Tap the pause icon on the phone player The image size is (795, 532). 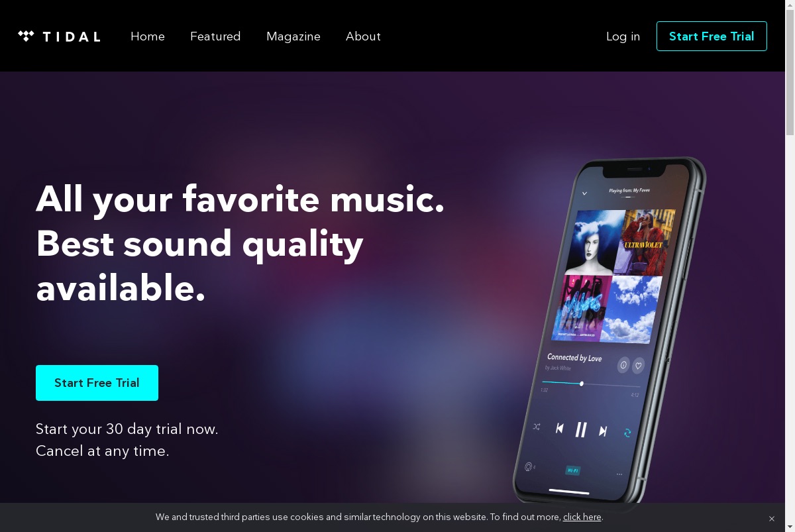tap(581, 430)
